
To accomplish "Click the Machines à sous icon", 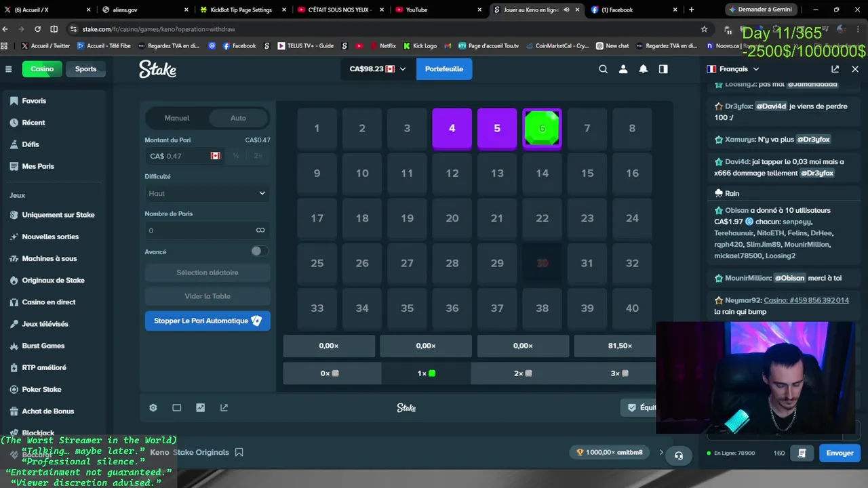I will pos(14,258).
